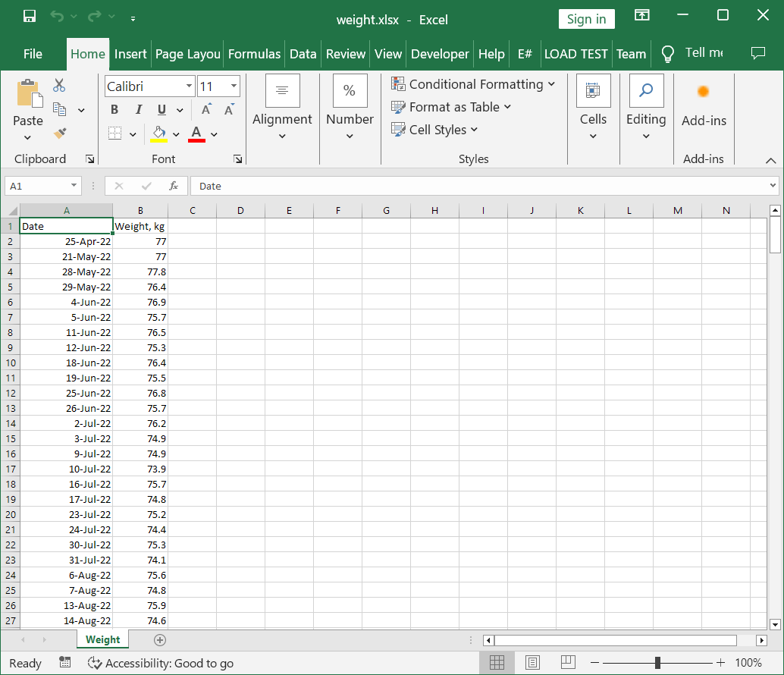Open Conditional Formatting menu
Viewport: 784px width, 675px height.
(x=473, y=84)
